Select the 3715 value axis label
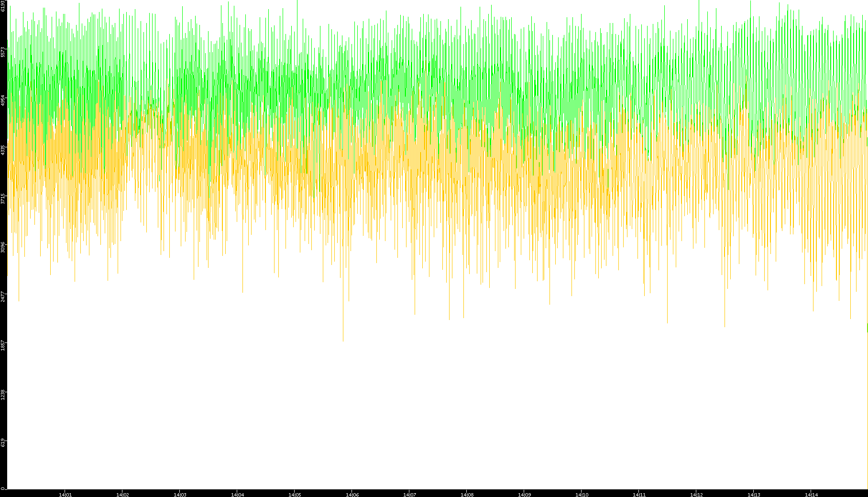Image resolution: width=868 pixels, height=497 pixels. tap(3, 199)
